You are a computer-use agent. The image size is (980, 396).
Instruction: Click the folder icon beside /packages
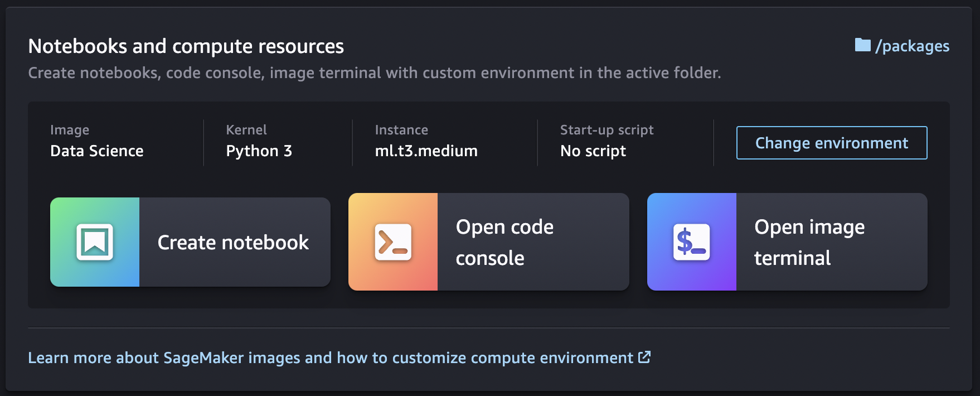[862, 45]
